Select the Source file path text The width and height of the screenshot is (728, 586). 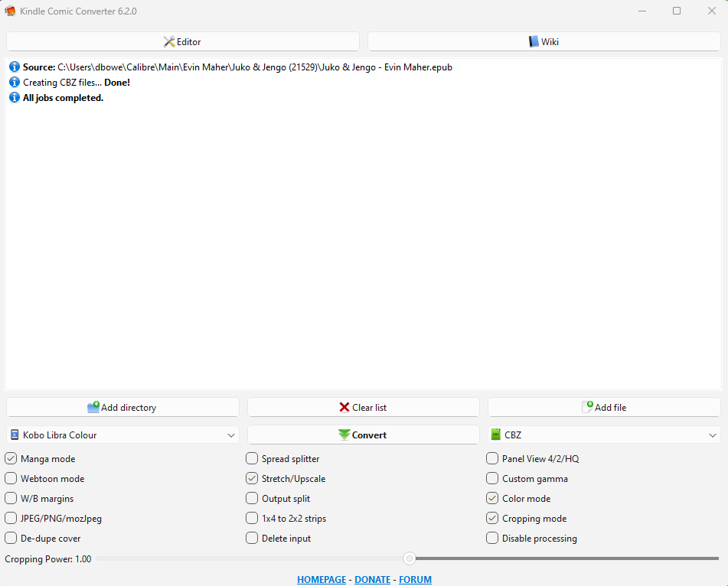click(x=255, y=67)
